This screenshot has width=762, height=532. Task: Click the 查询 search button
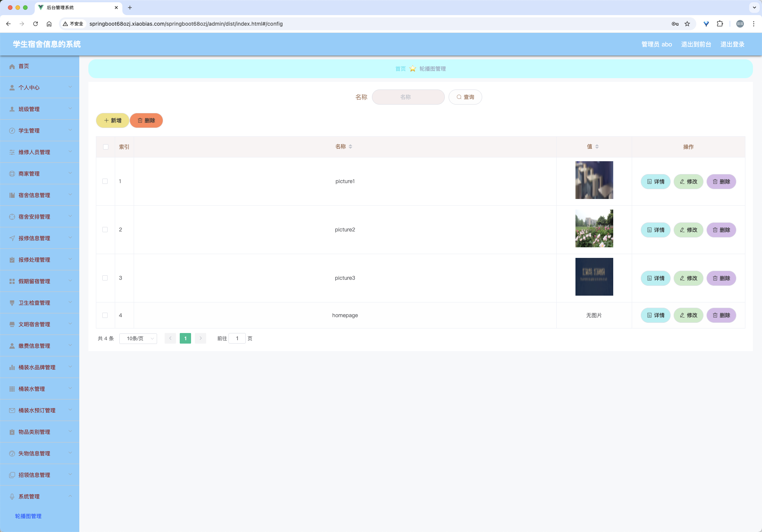[x=465, y=97]
